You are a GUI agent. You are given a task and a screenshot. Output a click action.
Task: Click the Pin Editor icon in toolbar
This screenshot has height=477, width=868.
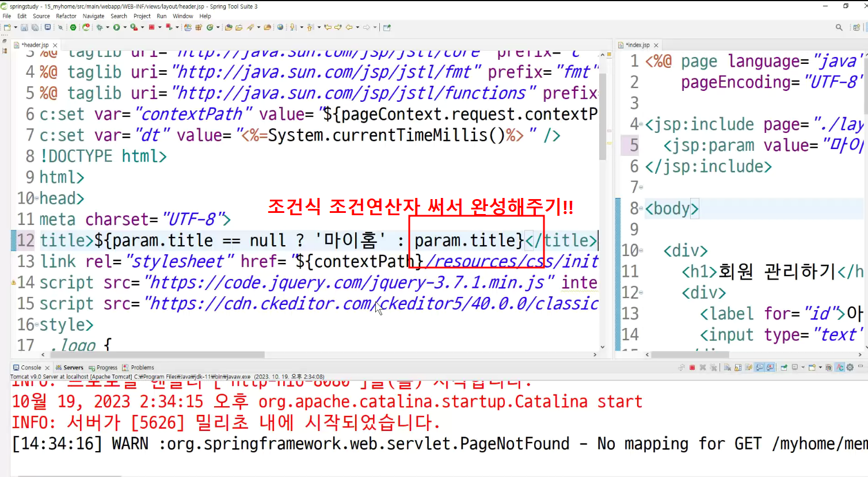click(x=387, y=27)
